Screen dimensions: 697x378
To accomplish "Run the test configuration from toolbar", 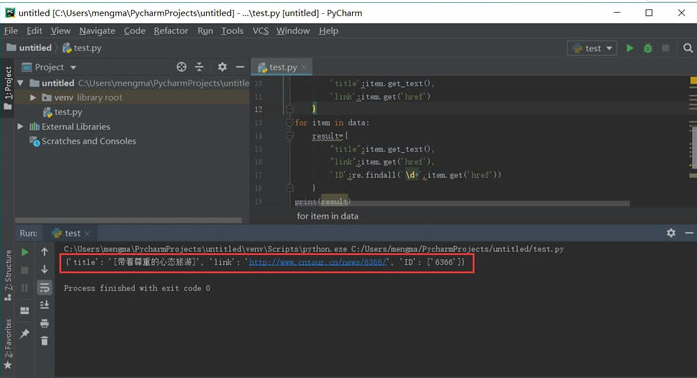I will 630,48.
